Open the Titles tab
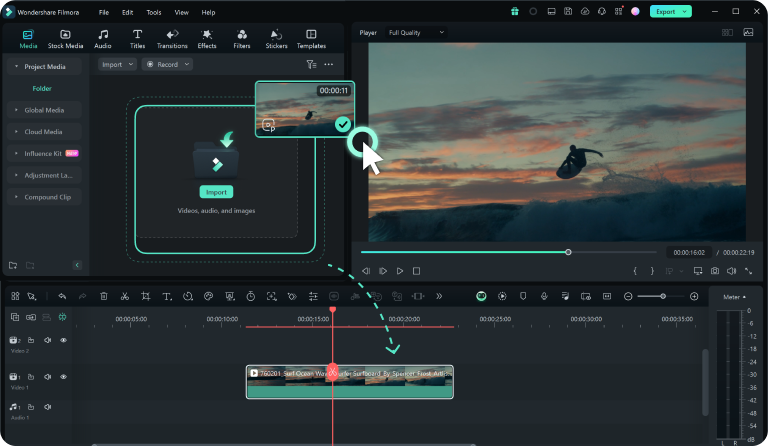768x446 pixels. point(138,39)
